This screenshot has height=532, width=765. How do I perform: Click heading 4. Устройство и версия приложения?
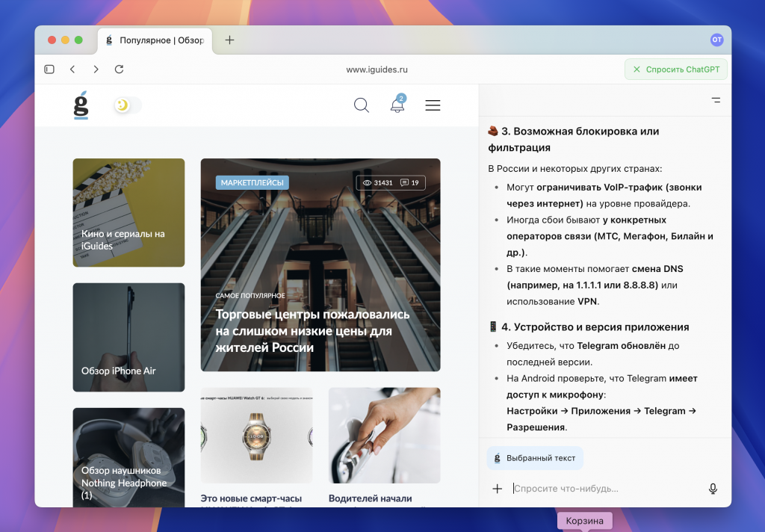point(589,327)
